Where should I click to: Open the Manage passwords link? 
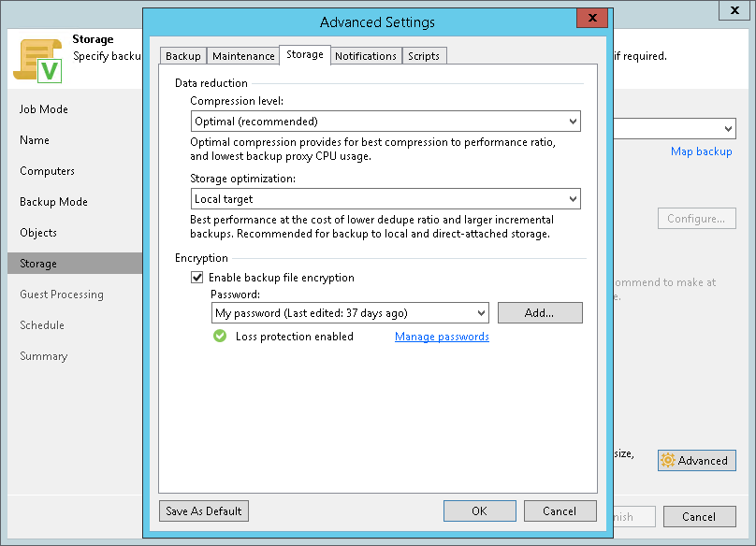pyautogui.click(x=442, y=337)
